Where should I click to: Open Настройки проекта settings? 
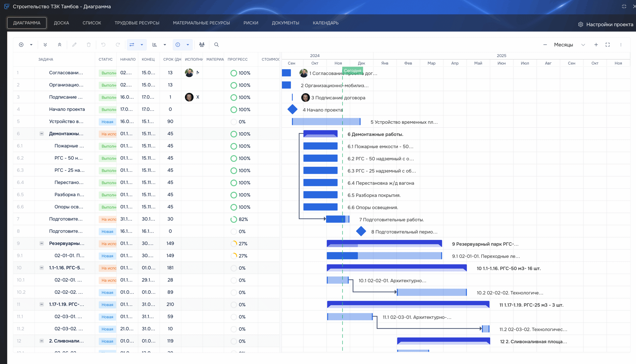(606, 24)
